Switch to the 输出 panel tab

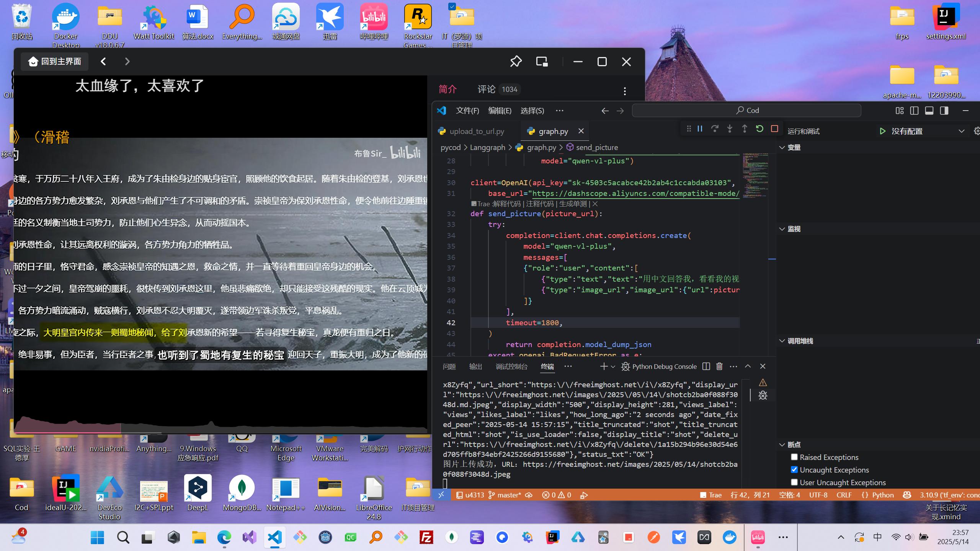point(475,367)
